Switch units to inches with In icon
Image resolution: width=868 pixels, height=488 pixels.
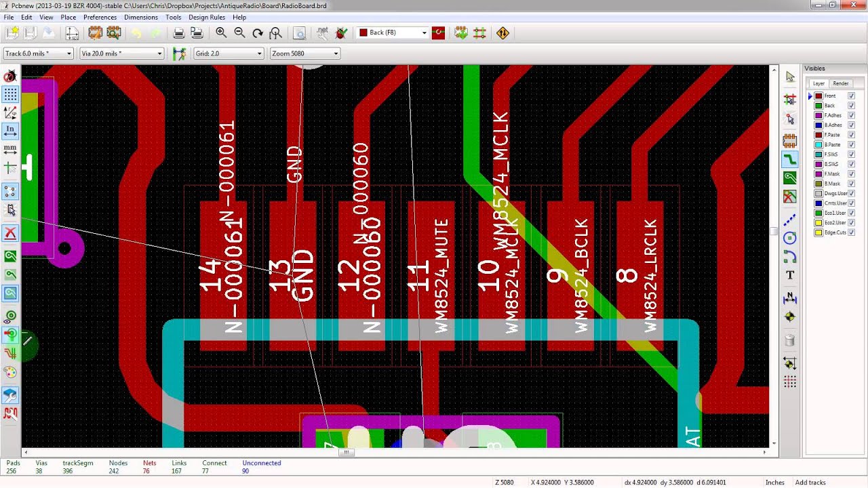tap(10, 130)
